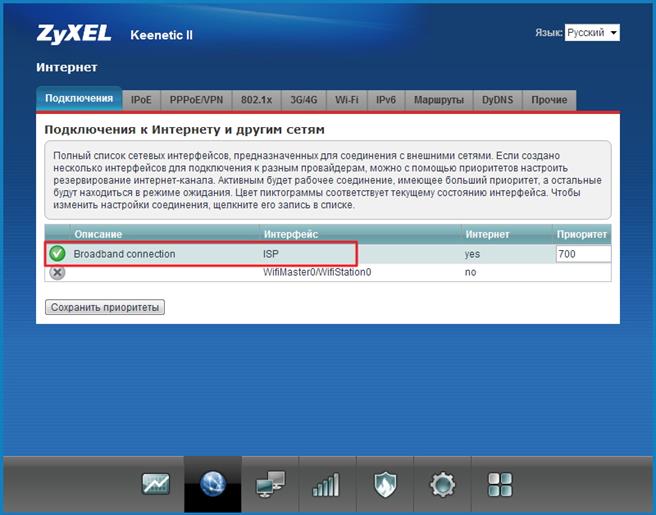Click the Интернет column header
The image size is (656, 515).
[487, 234]
